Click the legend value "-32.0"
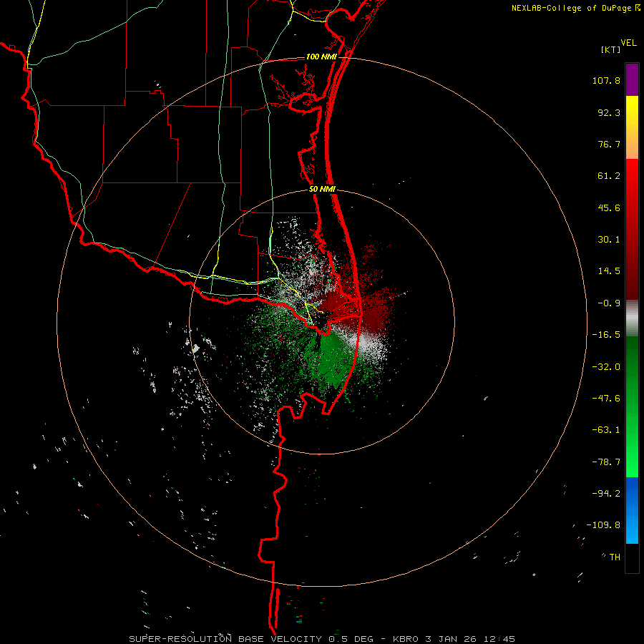This screenshot has width=644, height=644. (x=606, y=367)
